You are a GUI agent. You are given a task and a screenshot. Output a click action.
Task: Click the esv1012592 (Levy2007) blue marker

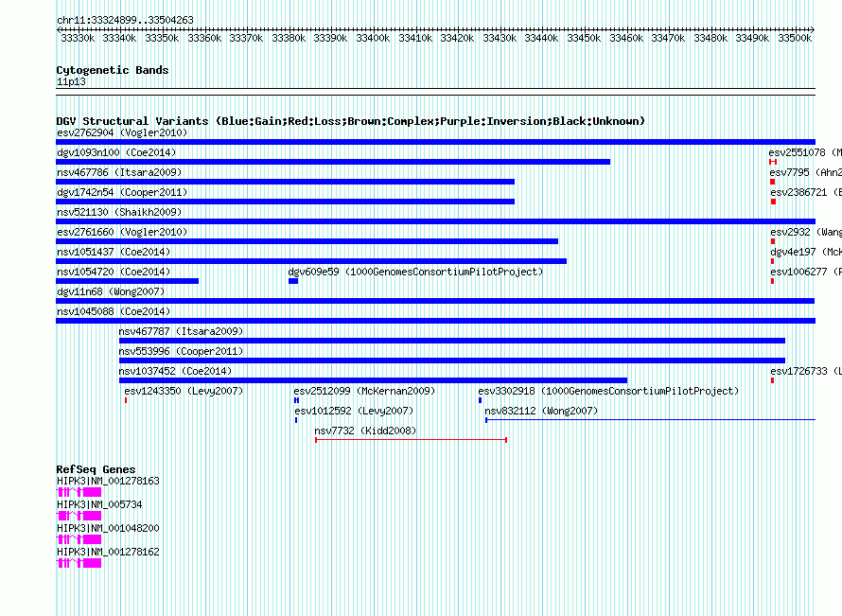click(x=296, y=420)
